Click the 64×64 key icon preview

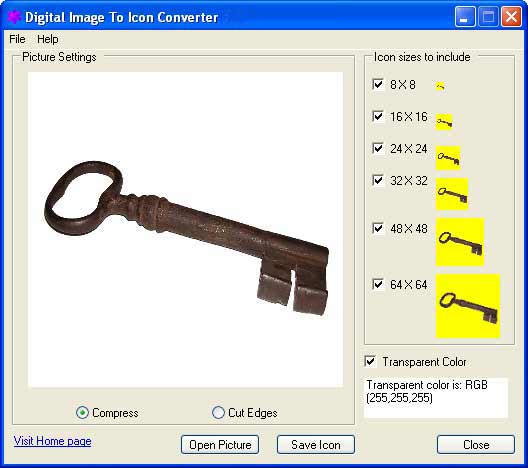click(468, 306)
